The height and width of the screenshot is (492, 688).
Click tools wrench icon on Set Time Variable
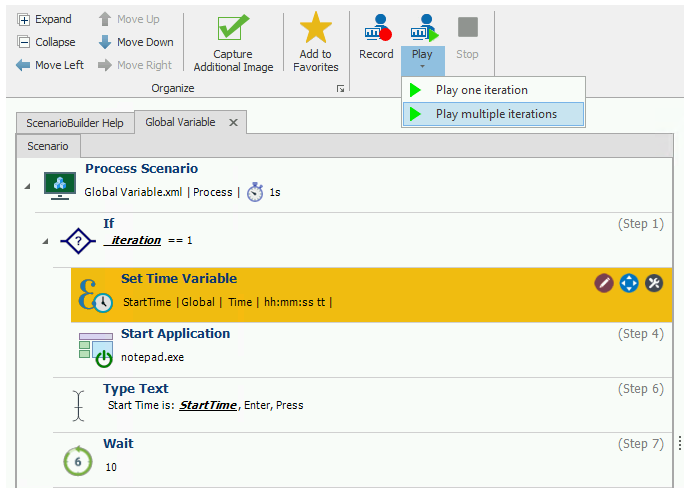[x=654, y=283]
